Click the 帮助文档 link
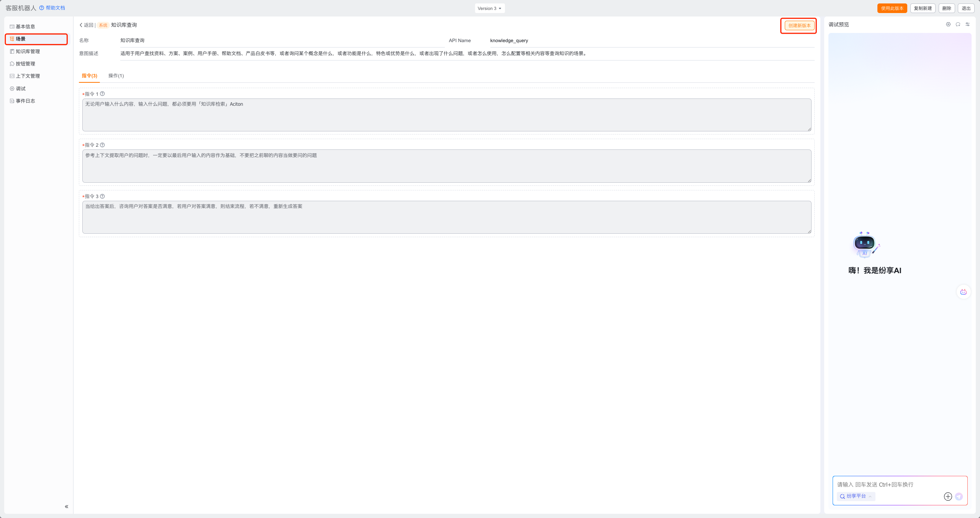Screen dimensions: 980x518 pyautogui.click(x=55, y=8)
